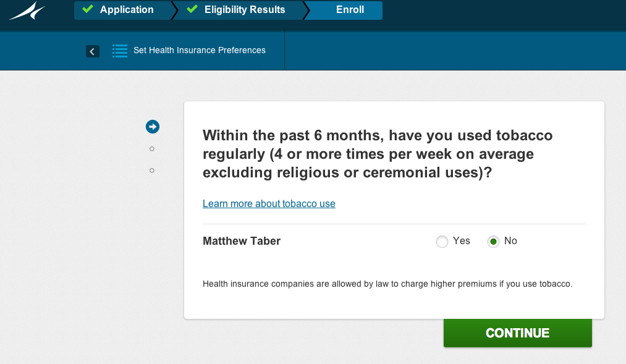The width and height of the screenshot is (626, 364).
Task: Click the Set Health Insurance Preferences title
Action: click(x=200, y=51)
